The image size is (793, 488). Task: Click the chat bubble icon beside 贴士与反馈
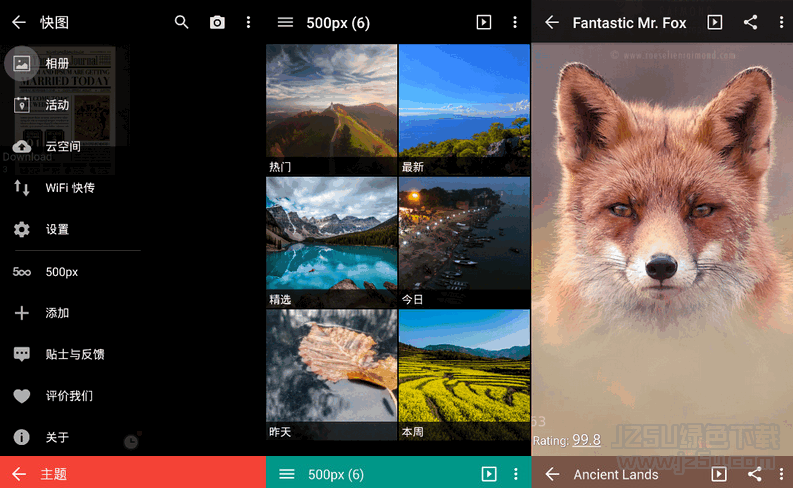click(x=22, y=354)
